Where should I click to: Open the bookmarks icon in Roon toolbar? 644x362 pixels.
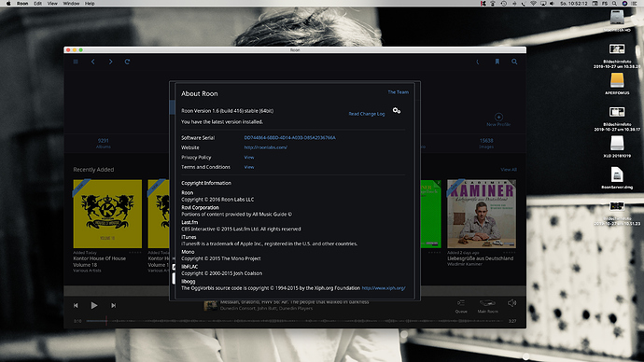coord(497,62)
